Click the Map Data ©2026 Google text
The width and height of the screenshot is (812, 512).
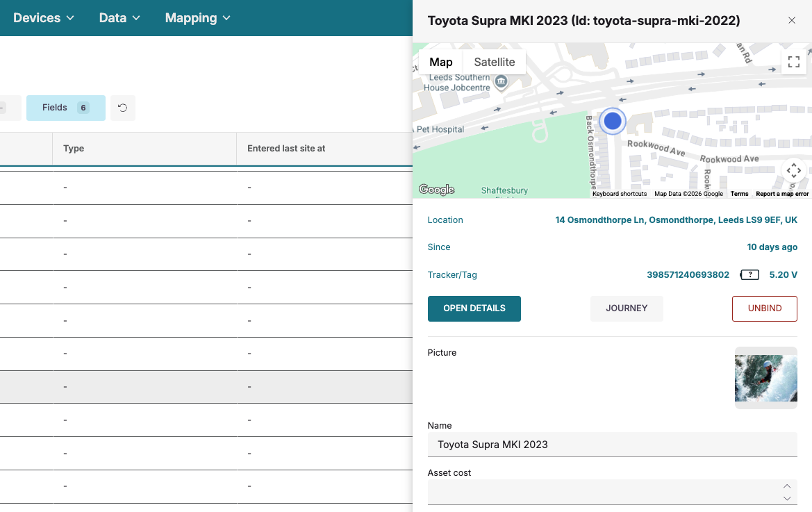point(688,194)
